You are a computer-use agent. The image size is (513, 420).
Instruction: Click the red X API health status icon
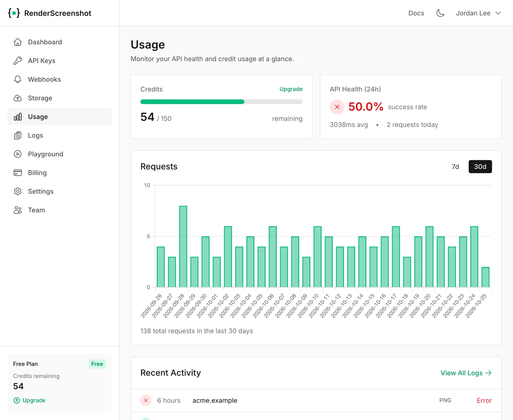(x=337, y=107)
